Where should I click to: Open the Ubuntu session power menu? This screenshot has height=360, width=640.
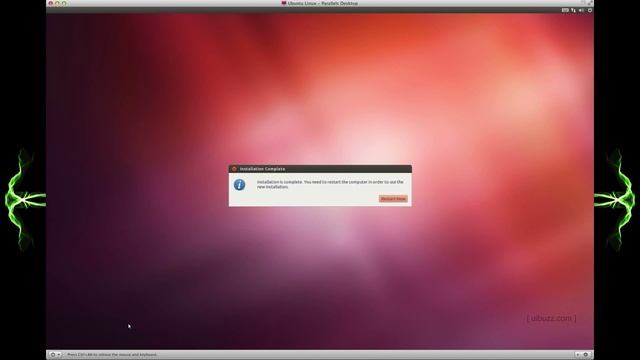click(x=590, y=10)
